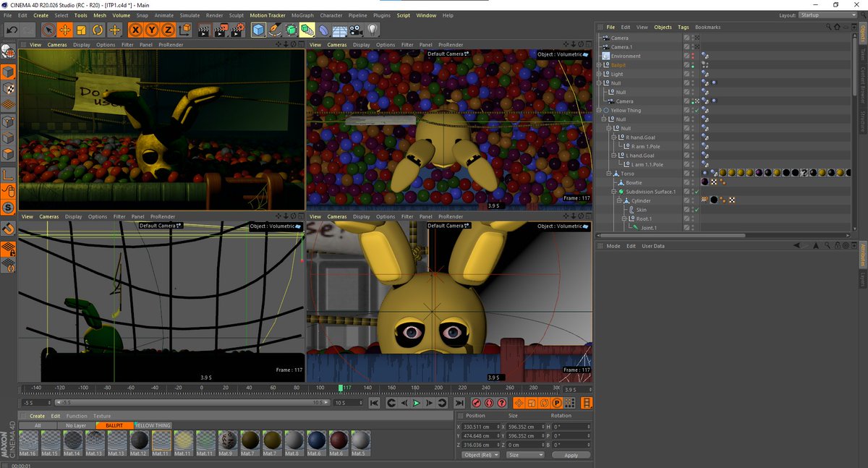This screenshot has height=468, width=868.
Task: Open the Render menu
Action: tap(215, 15)
